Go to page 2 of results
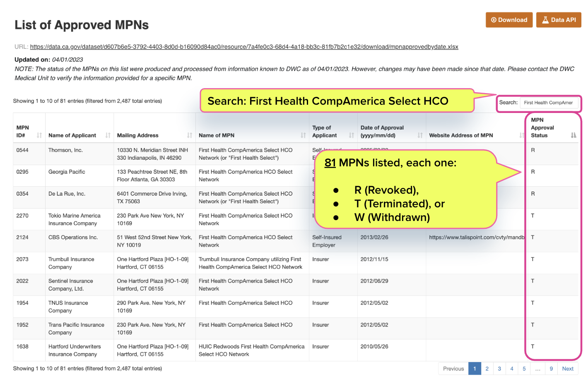Viewport: 588px width, 384px height. (x=487, y=369)
